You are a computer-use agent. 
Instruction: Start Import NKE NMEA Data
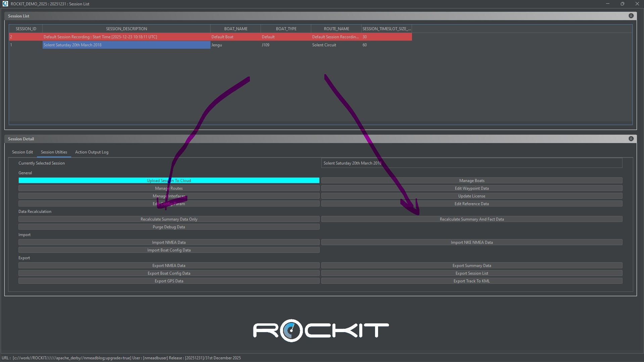pyautogui.click(x=471, y=242)
